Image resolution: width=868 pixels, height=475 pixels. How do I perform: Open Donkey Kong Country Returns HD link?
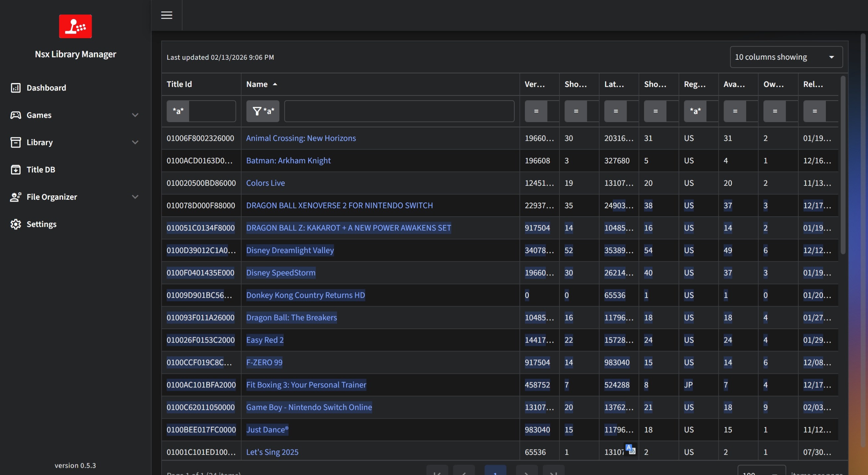305,295
